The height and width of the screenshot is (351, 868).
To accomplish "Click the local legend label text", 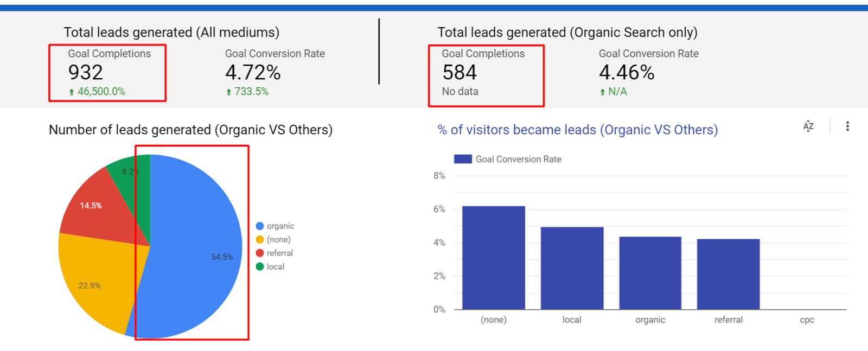I will [x=276, y=267].
